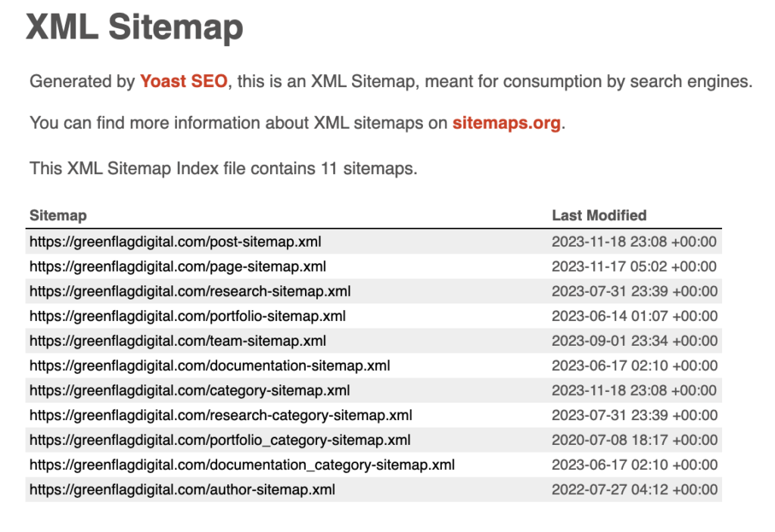The width and height of the screenshot is (775, 532).
Task: Open the portfolio_category-sitemap.xml link
Action: (x=220, y=440)
